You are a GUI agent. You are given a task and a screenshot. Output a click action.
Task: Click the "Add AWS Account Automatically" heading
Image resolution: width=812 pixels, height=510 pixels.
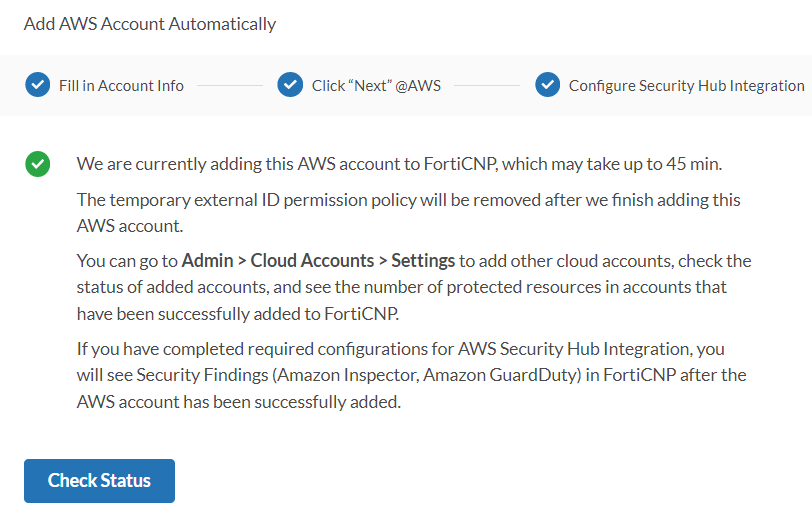coord(150,23)
